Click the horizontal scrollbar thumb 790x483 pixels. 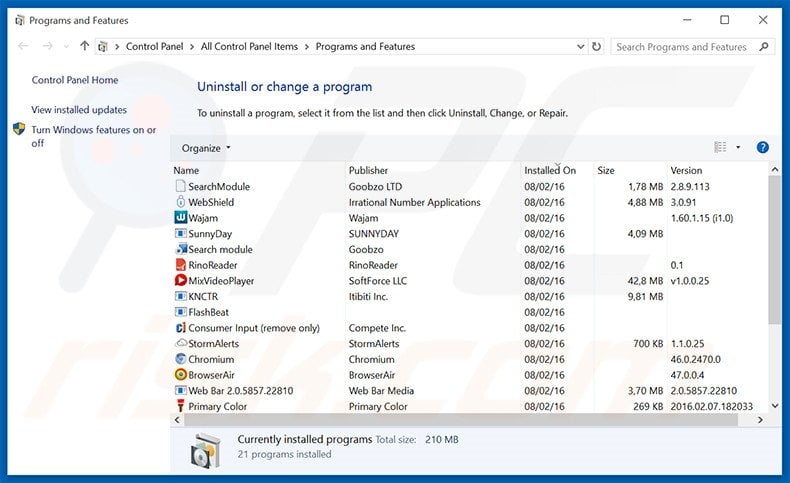(461, 420)
